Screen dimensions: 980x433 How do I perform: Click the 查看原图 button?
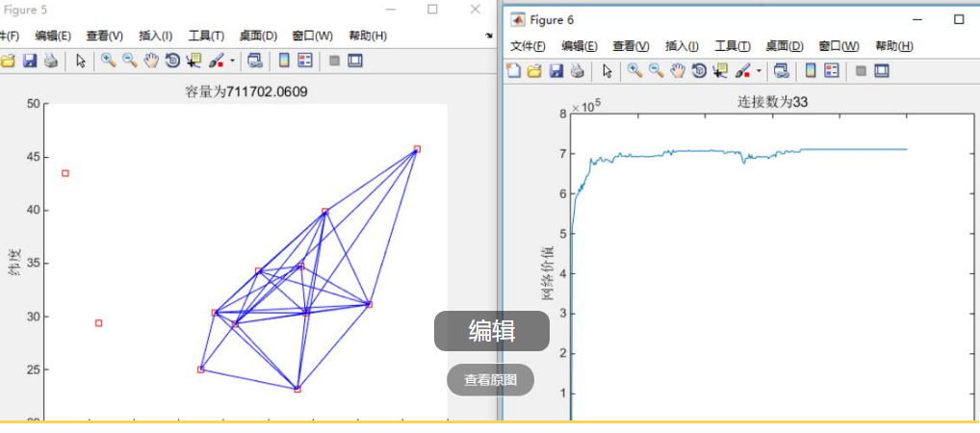pyautogui.click(x=490, y=380)
